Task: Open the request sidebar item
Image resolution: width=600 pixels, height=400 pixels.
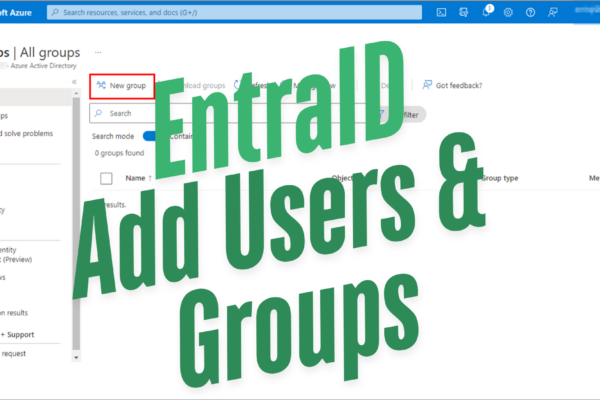Action: pos(13,354)
